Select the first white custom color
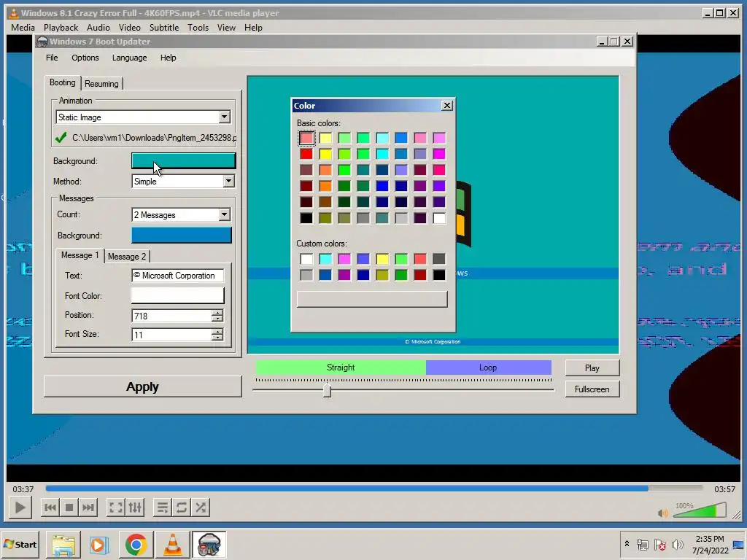Viewport: 747px width, 560px height. pyautogui.click(x=306, y=259)
